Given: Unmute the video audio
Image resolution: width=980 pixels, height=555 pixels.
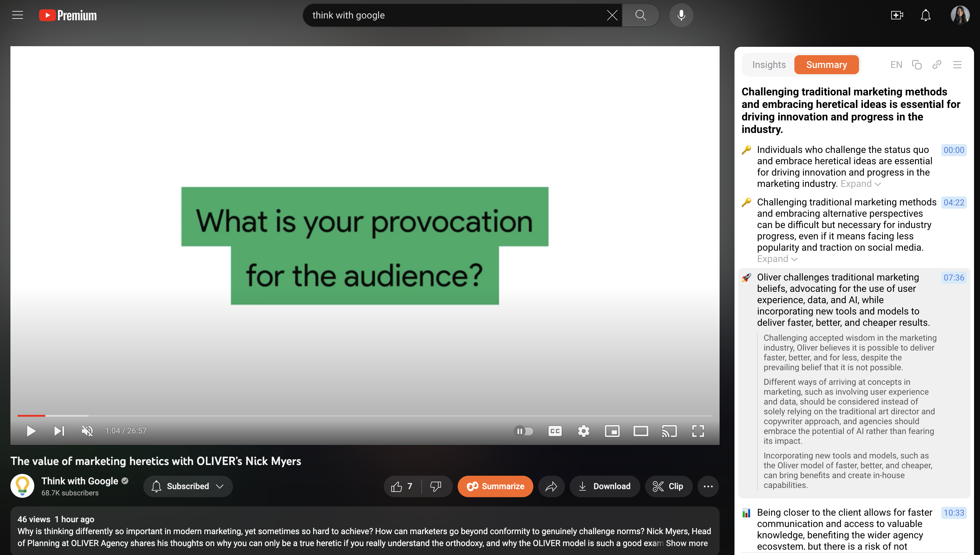Looking at the screenshot, I should [87, 431].
